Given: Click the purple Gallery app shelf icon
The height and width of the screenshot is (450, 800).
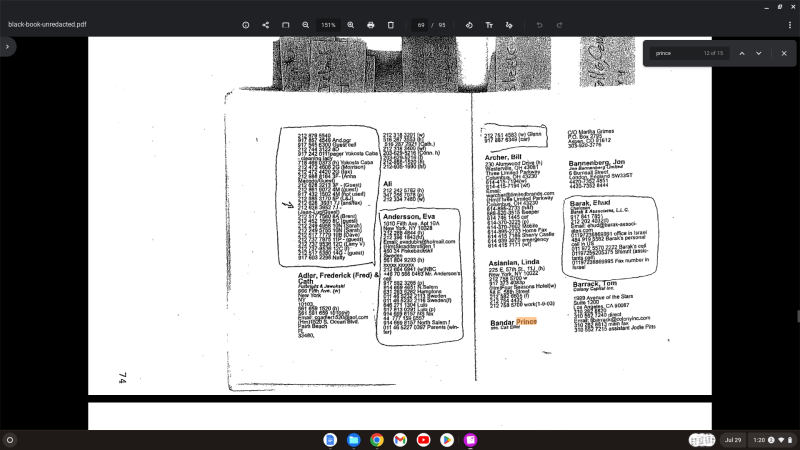Looking at the screenshot, I should 470,440.
